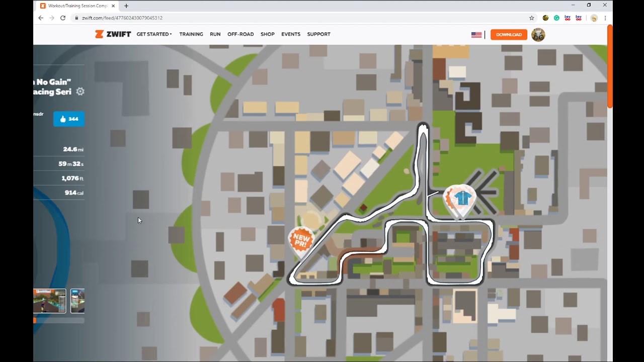Click the second Inv extension icon
Image resolution: width=644 pixels, height=362 pixels.
579,18
